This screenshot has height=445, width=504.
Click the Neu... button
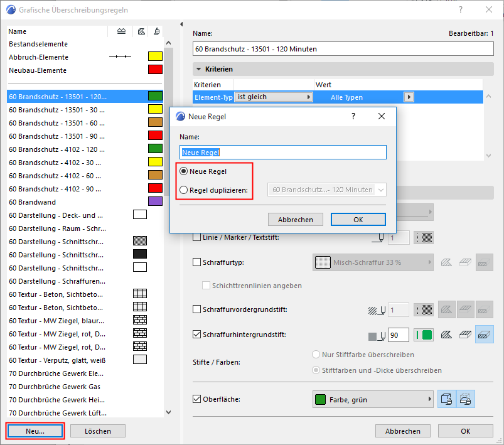[x=35, y=431]
